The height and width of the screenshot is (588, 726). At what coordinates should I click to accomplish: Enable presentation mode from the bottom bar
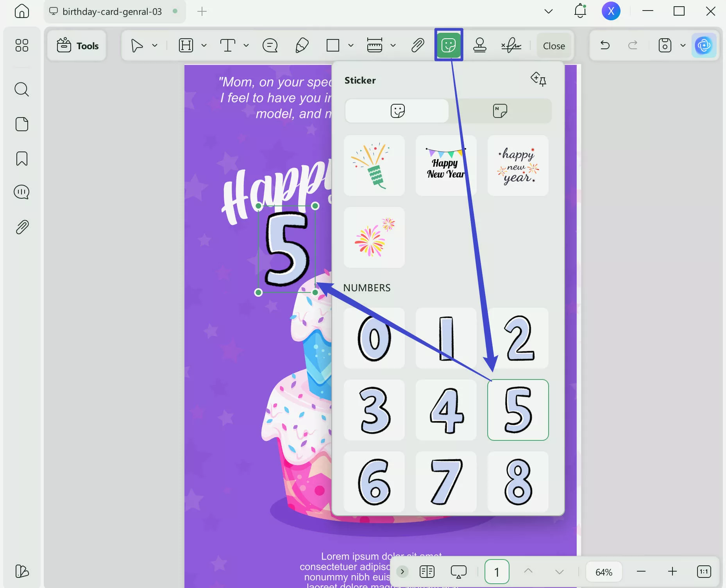[x=458, y=571]
